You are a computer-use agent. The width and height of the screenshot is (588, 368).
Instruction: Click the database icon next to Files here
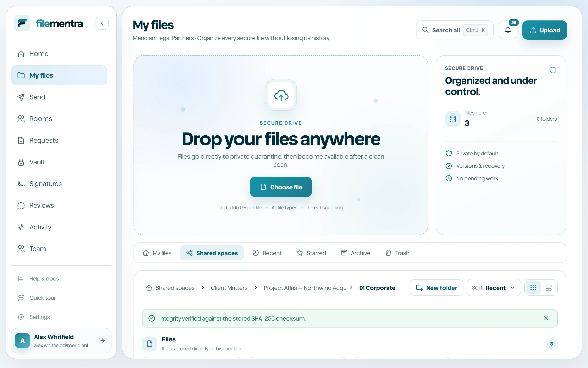point(453,119)
